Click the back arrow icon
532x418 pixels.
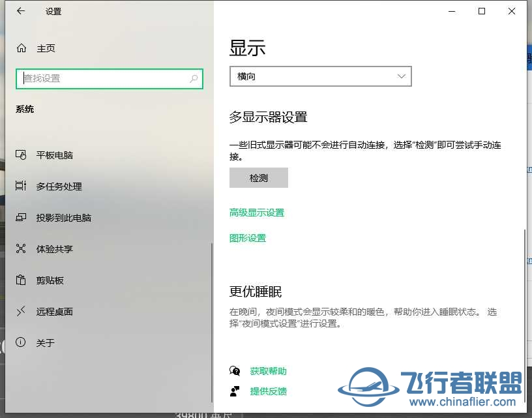pos(20,10)
